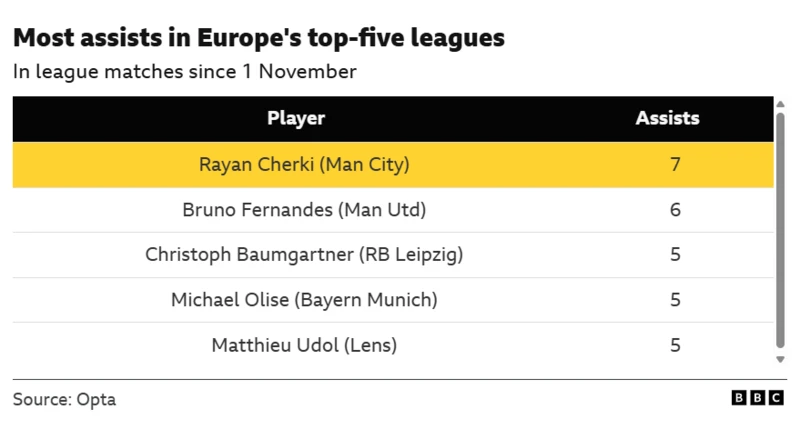Click Michael Olise's assists value 5
Viewport: 800px width, 429px height.
coord(675,299)
